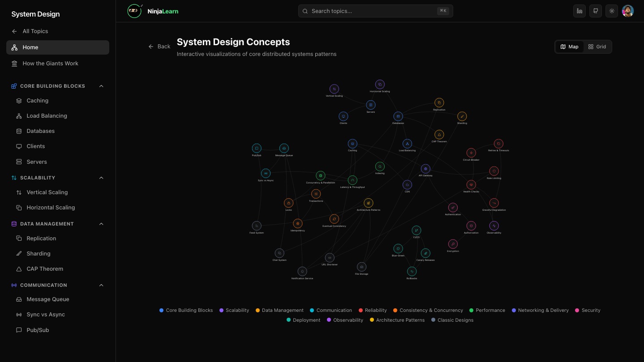Image resolution: width=644 pixels, height=362 pixels.
Task: Switch to Map view
Action: point(570,47)
